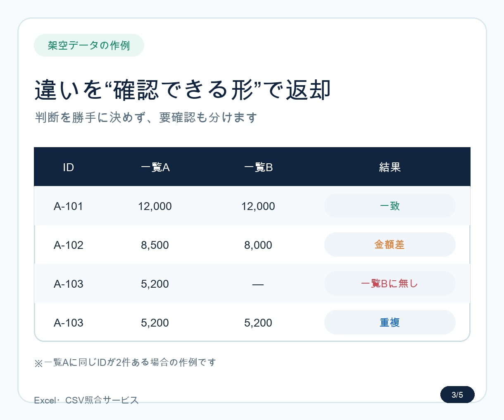This screenshot has width=504, height=420.
Task: Click the 結果 column header
Action: tap(390, 167)
